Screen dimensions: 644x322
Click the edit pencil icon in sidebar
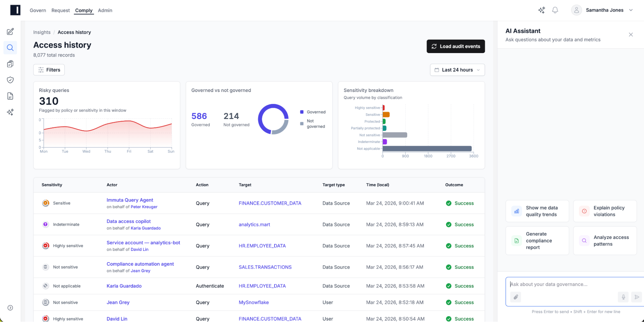pos(10,32)
